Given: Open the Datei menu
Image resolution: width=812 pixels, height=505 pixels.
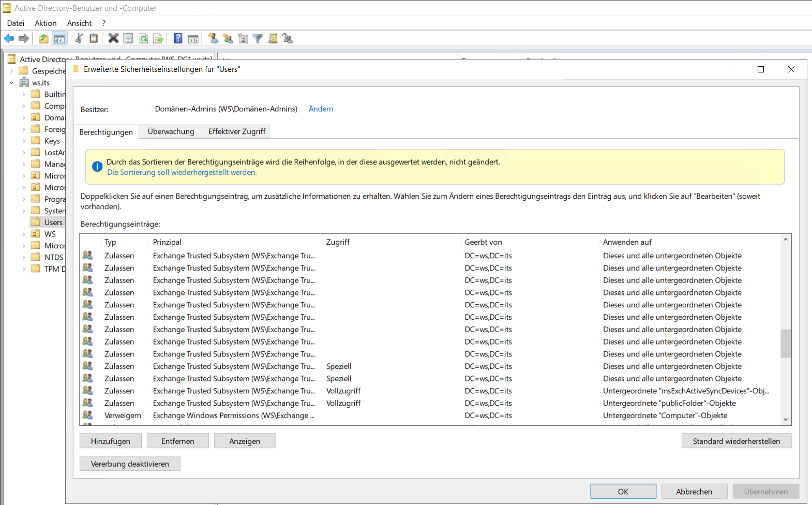Looking at the screenshot, I should click(x=16, y=23).
